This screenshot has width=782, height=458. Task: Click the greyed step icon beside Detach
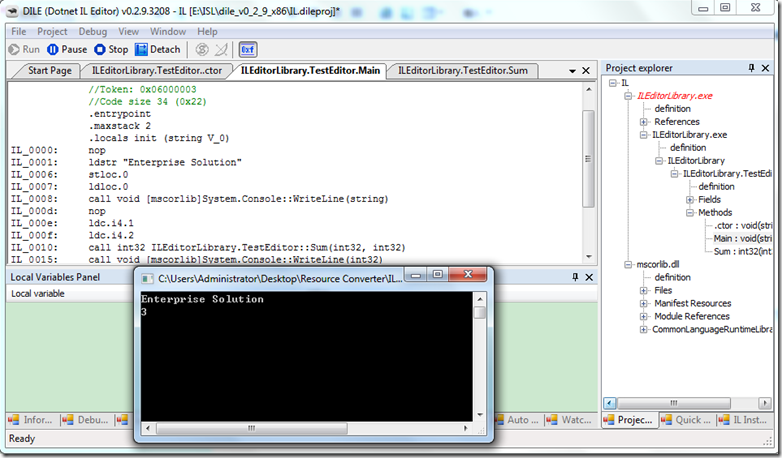(201, 49)
